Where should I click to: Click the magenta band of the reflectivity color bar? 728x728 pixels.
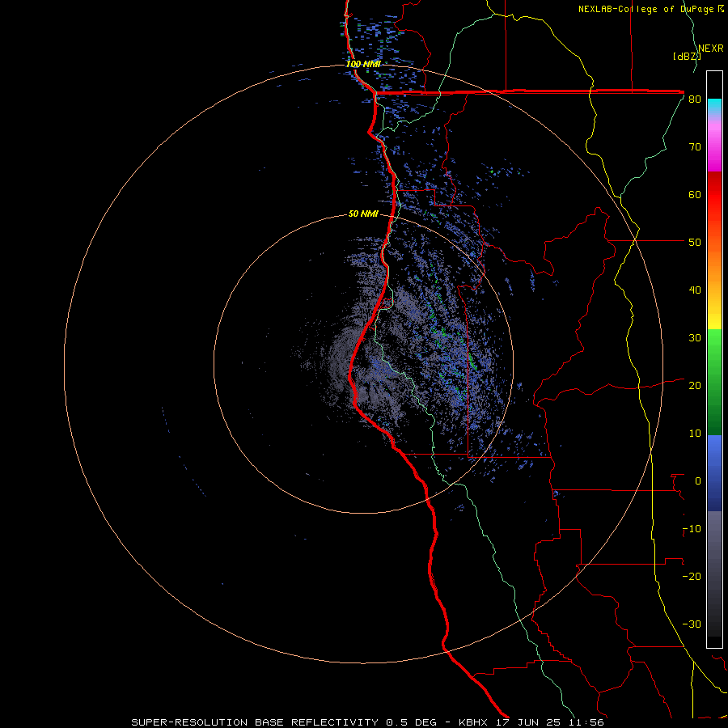coord(714,144)
